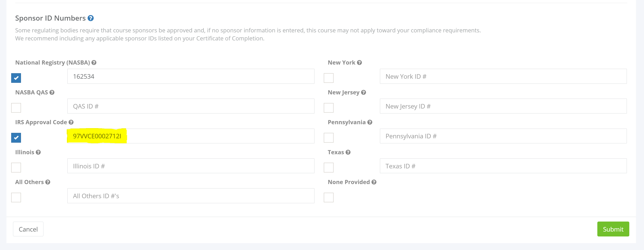This screenshot has height=250, width=644.
Task: Check the NASBA QAS checkbox
Action: point(16,108)
